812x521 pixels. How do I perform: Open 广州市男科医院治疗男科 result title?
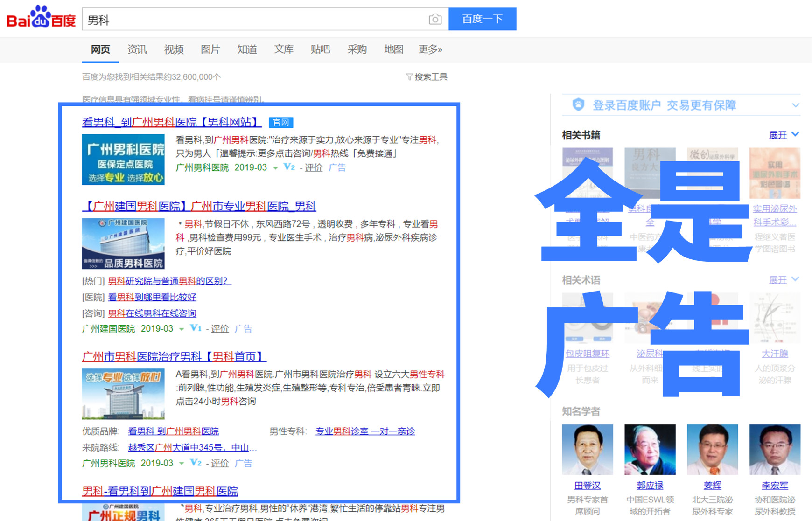(x=174, y=357)
